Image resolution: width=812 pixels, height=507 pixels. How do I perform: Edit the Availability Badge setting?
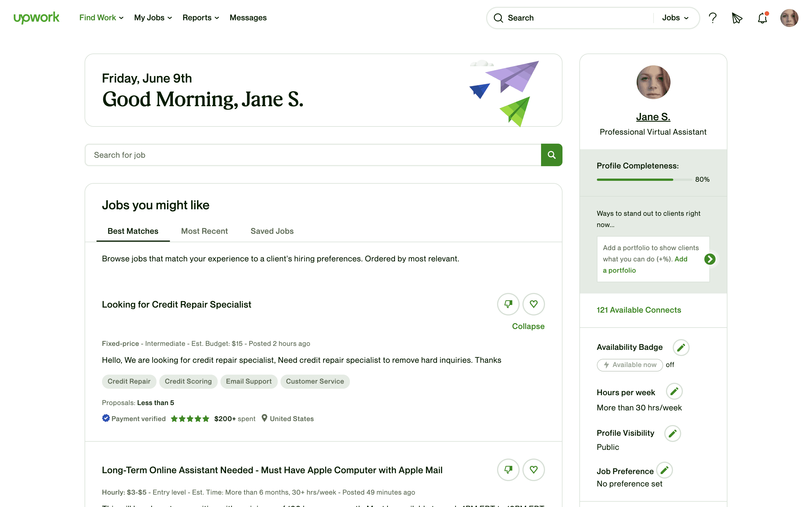click(681, 347)
